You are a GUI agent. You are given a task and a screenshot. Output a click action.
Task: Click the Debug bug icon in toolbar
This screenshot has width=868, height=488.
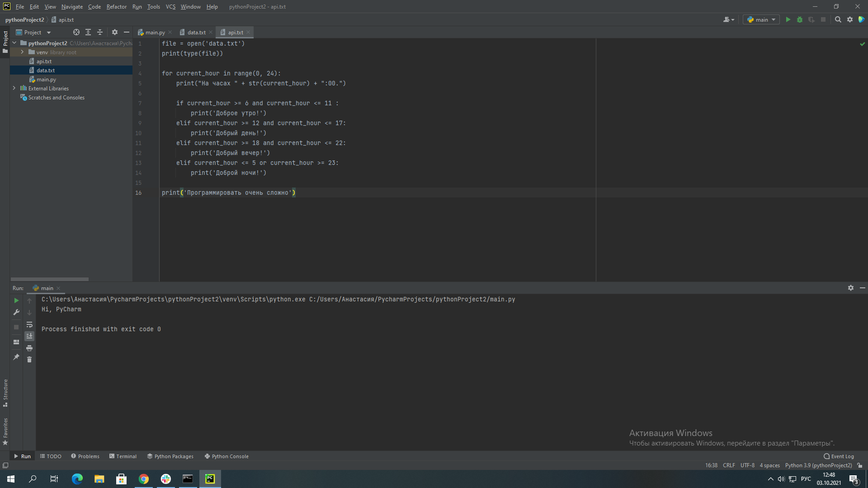(x=800, y=20)
